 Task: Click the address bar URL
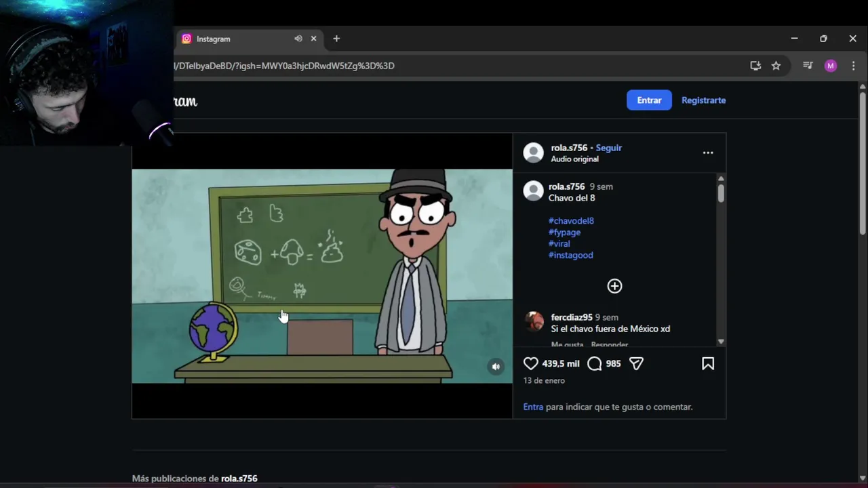tap(285, 66)
